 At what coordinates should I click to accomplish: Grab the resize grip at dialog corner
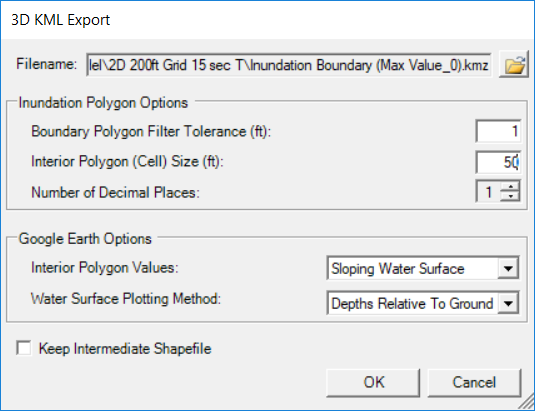tap(527, 401)
